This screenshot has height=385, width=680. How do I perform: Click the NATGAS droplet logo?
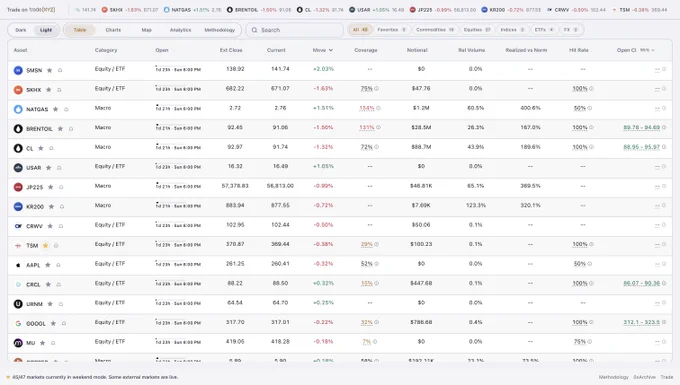point(18,109)
